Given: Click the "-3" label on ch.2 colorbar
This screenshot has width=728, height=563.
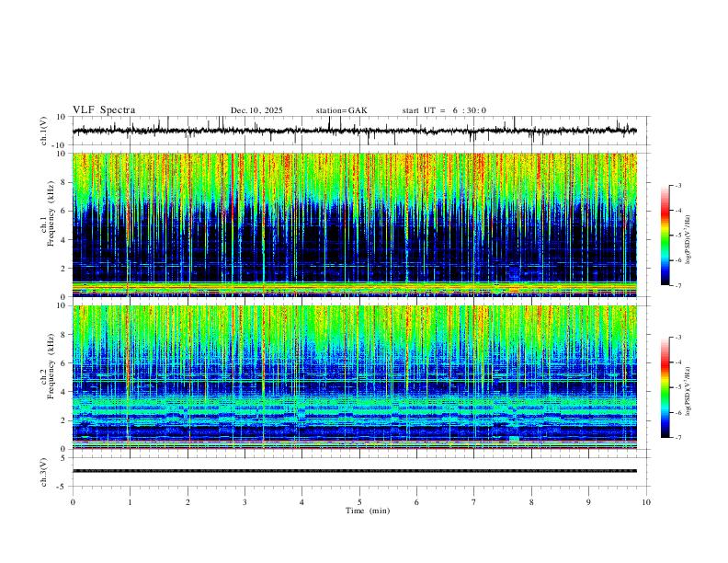Looking at the screenshot, I should (x=677, y=338).
